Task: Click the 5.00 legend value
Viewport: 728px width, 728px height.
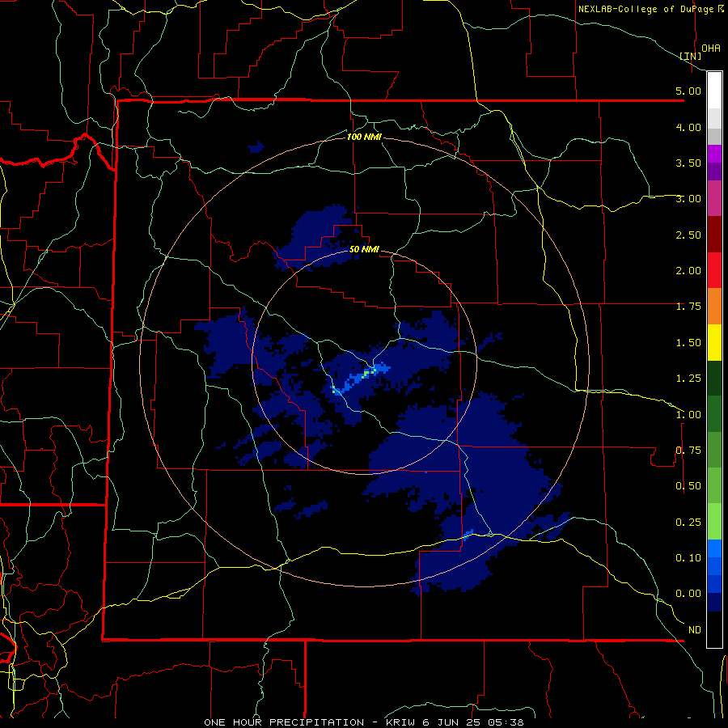Action: [688, 91]
